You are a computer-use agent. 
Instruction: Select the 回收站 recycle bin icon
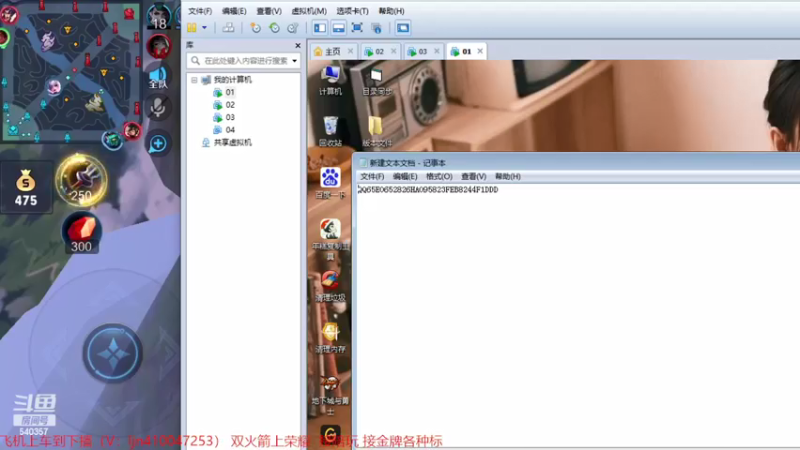click(x=330, y=132)
